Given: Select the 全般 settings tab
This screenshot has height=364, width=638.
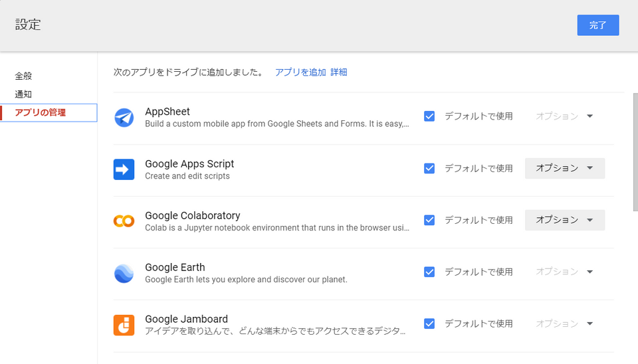Looking at the screenshot, I should coord(23,76).
